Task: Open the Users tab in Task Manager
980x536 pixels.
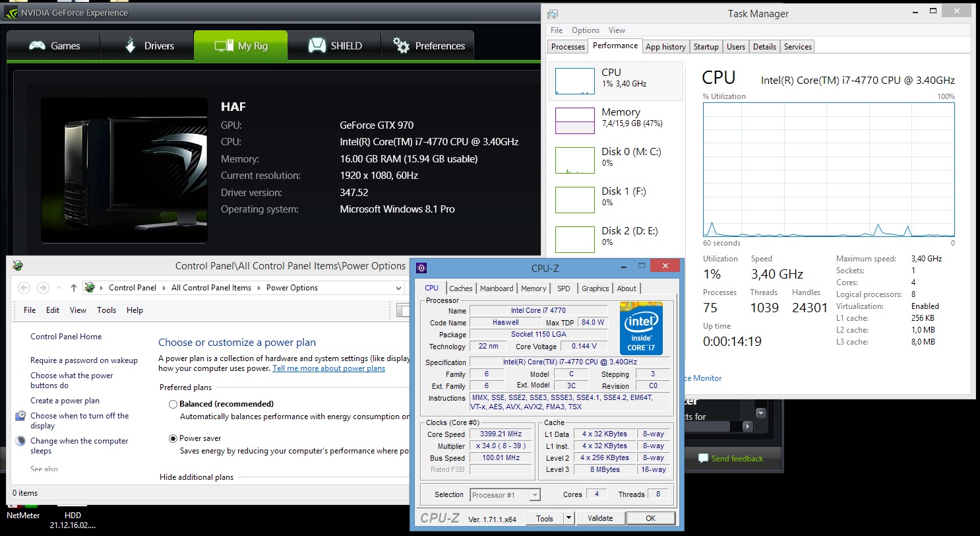Action: (x=736, y=47)
